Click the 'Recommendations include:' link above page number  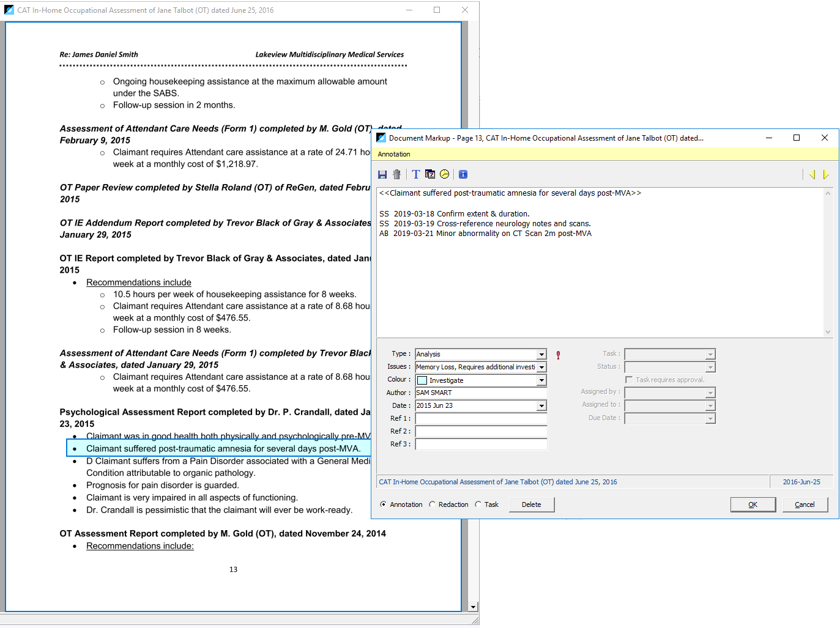pyautogui.click(x=140, y=546)
